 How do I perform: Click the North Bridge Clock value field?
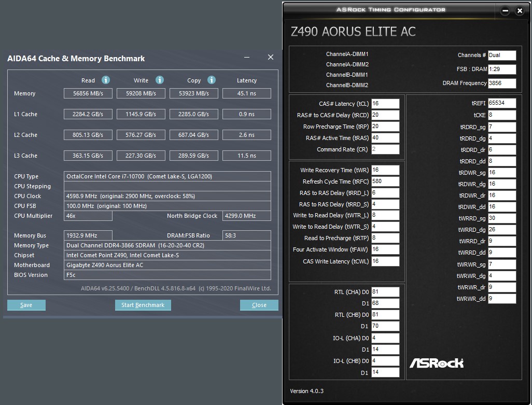point(247,216)
